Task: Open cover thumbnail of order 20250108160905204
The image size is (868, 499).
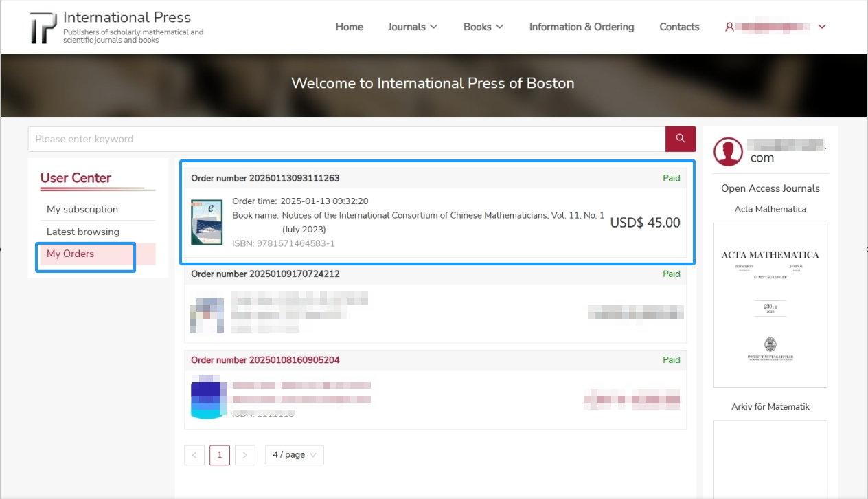Action: point(207,397)
